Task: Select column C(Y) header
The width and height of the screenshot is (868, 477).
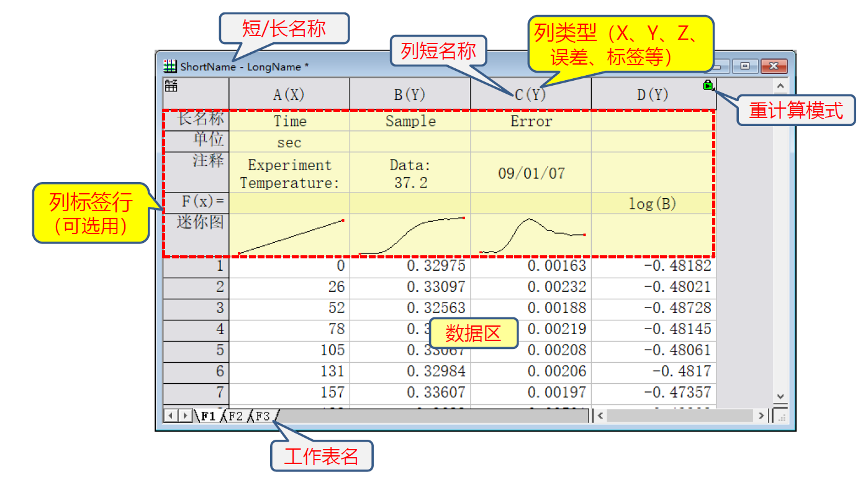Action: click(530, 94)
